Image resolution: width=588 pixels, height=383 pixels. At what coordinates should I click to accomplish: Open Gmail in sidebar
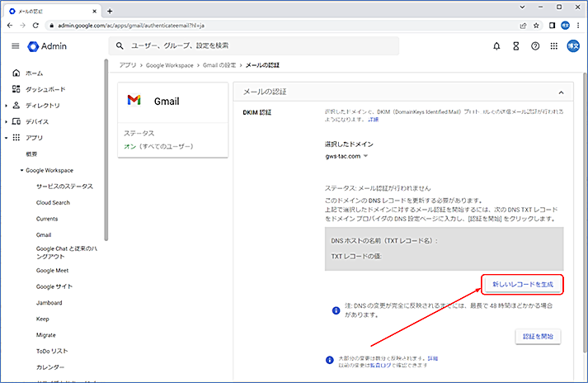[44, 234]
